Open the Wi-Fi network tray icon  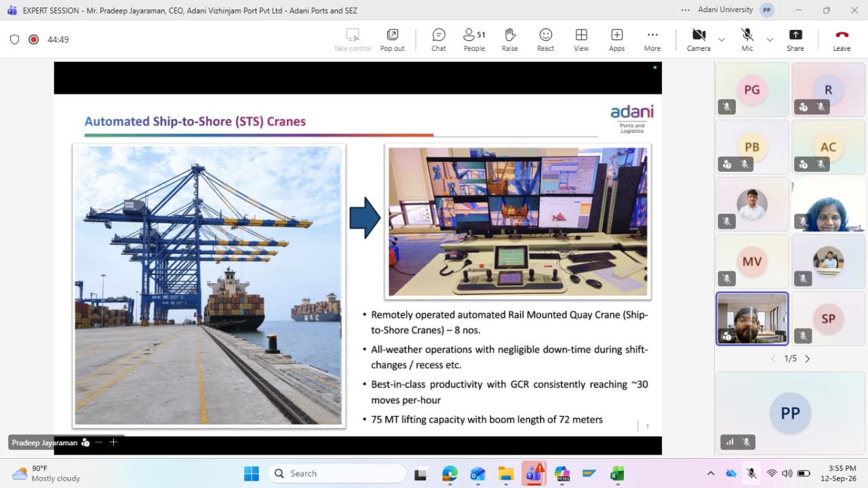pos(772,473)
